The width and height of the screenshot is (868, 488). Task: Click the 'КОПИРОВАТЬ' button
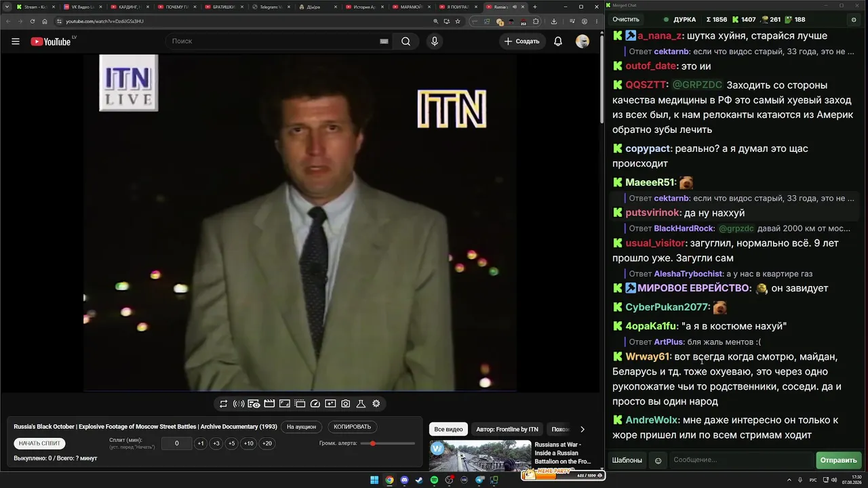click(x=353, y=427)
